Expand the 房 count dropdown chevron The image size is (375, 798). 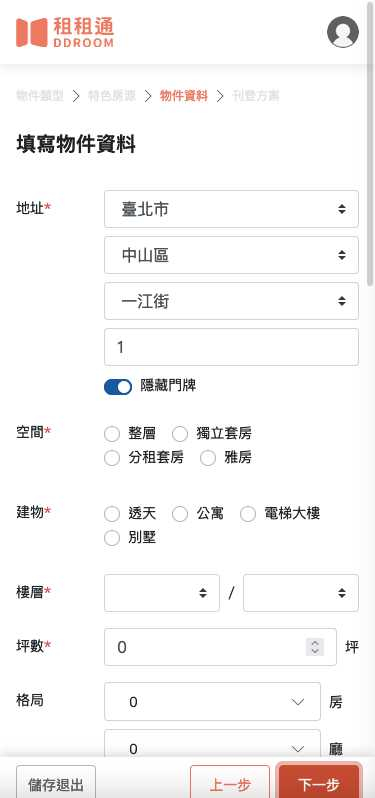pyautogui.click(x=298, y=702)
